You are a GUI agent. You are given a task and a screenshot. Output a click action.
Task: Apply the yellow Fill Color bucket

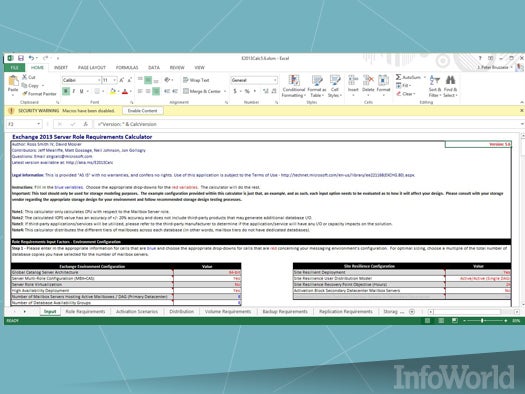coord(113,91)
